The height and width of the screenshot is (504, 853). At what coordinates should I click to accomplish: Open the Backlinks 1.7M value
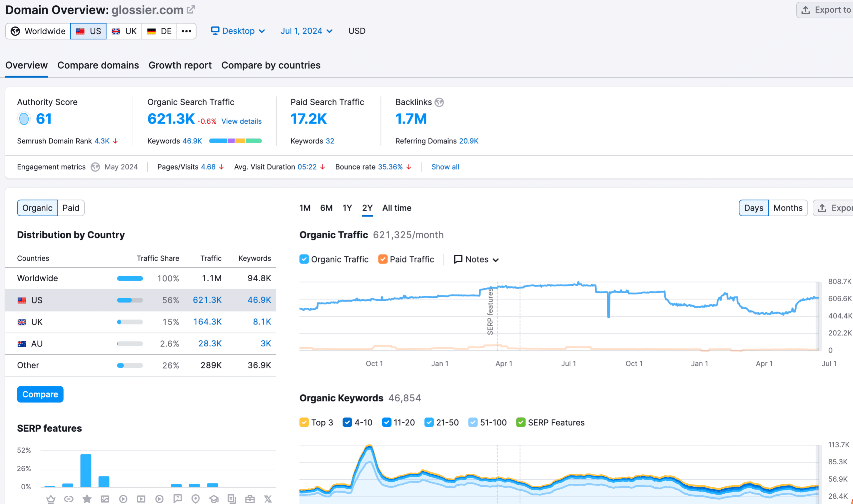411,119
